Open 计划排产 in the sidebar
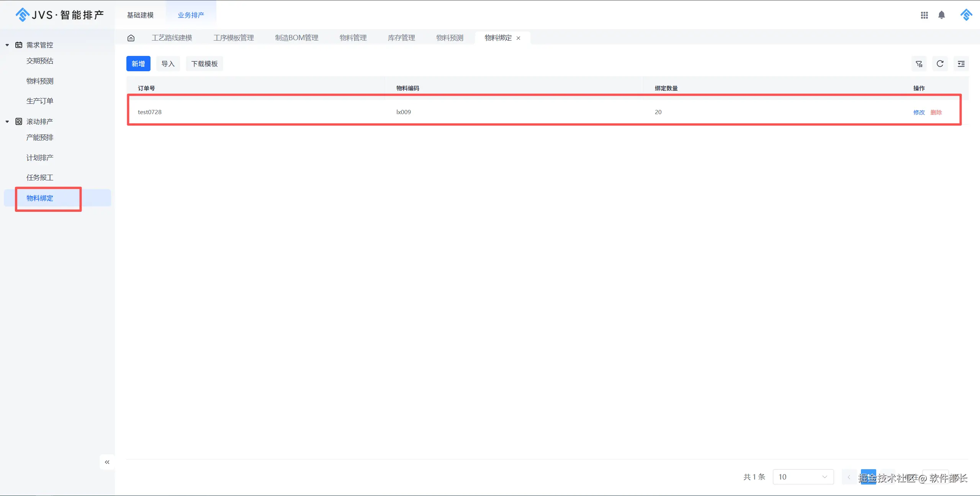This screenshot has height=496, width=980. (40, 157)
